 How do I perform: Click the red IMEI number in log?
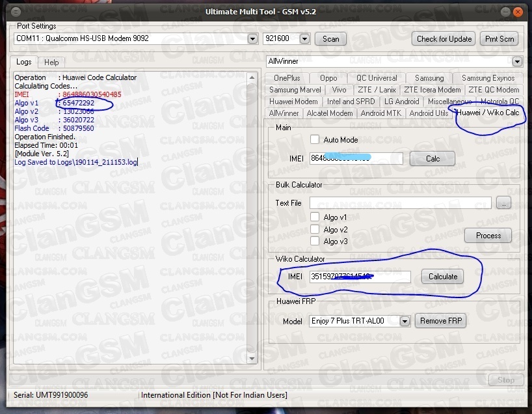(x=92, y=94)
